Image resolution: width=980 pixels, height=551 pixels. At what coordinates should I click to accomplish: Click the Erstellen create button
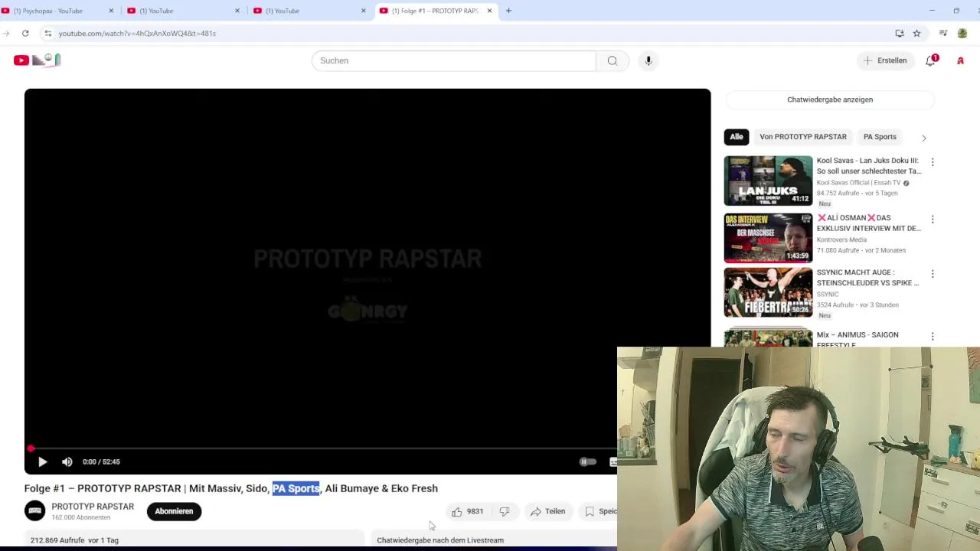coord(886,60)
